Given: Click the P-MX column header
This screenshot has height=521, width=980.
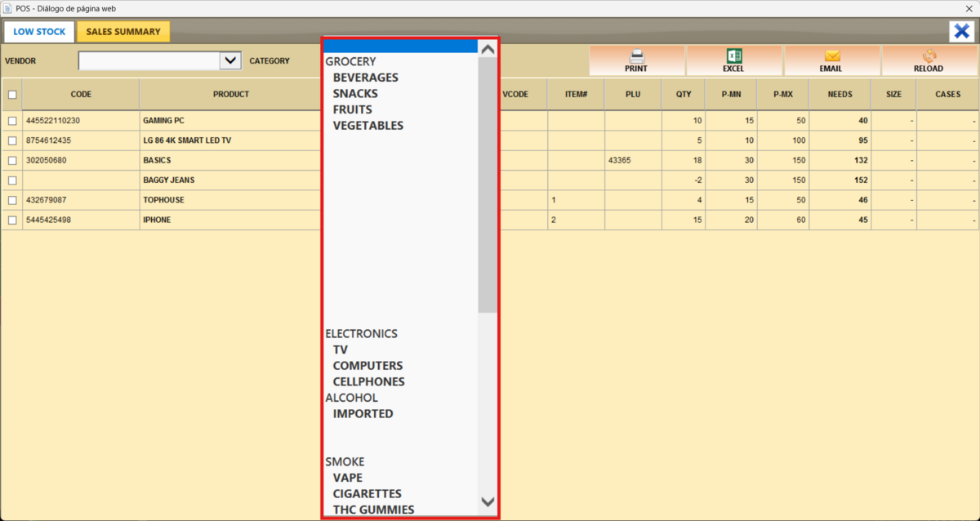Looking at the screenshot, I should (x=782, y=95).
